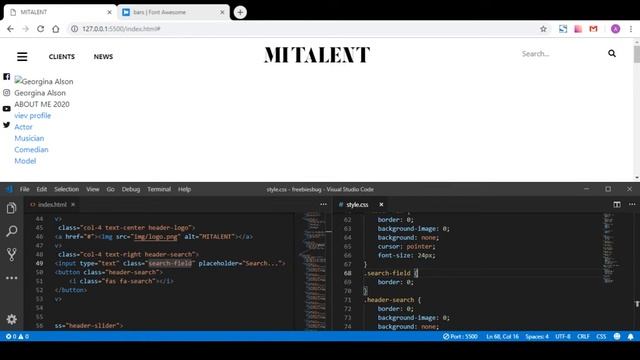Go back in the browser
The image size is (640, 360).
tap(10, 29)
